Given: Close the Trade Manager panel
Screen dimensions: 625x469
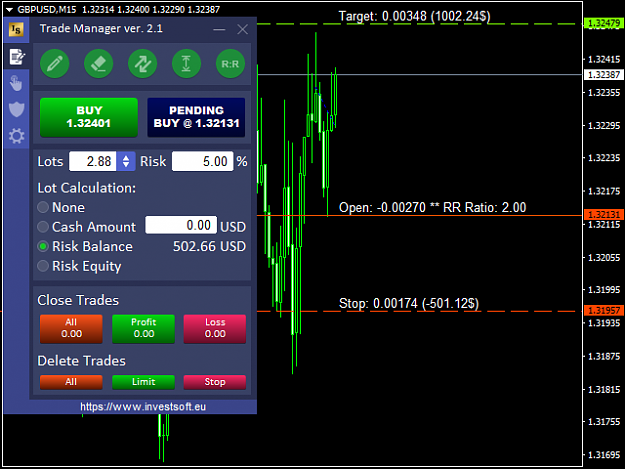Looking at the screenshot, I should point(242,29).
